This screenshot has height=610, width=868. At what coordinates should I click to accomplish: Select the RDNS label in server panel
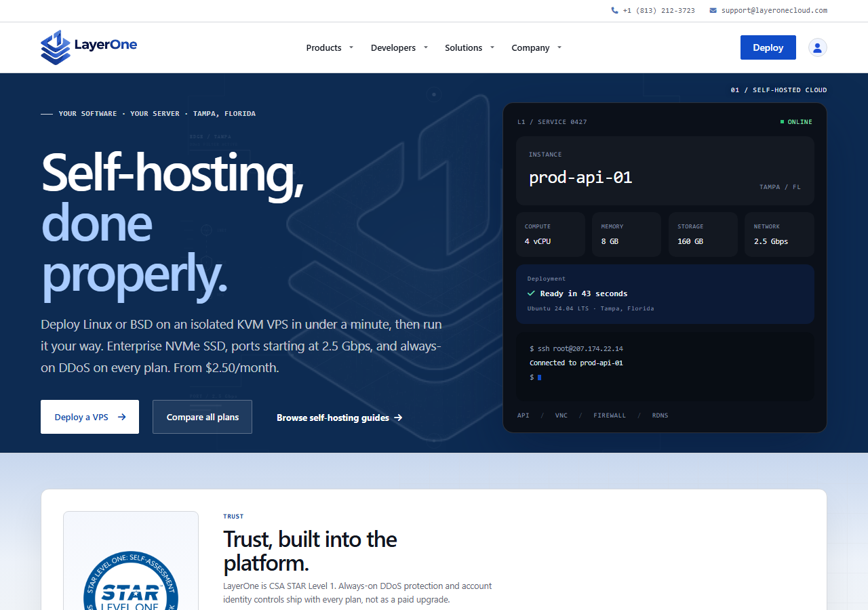[660, 415]
